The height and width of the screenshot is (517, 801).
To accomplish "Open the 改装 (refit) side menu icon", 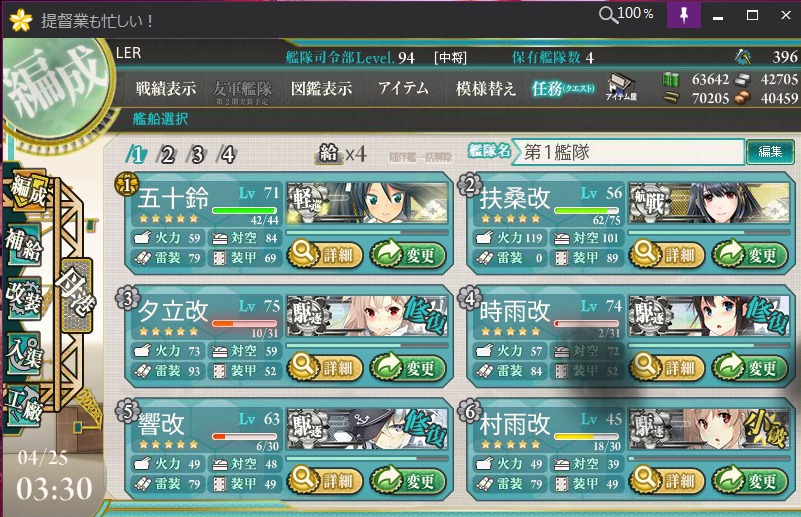I will click(23, 298).
